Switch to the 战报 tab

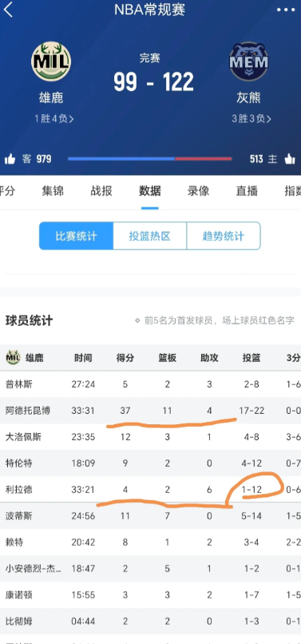point(101,191)
